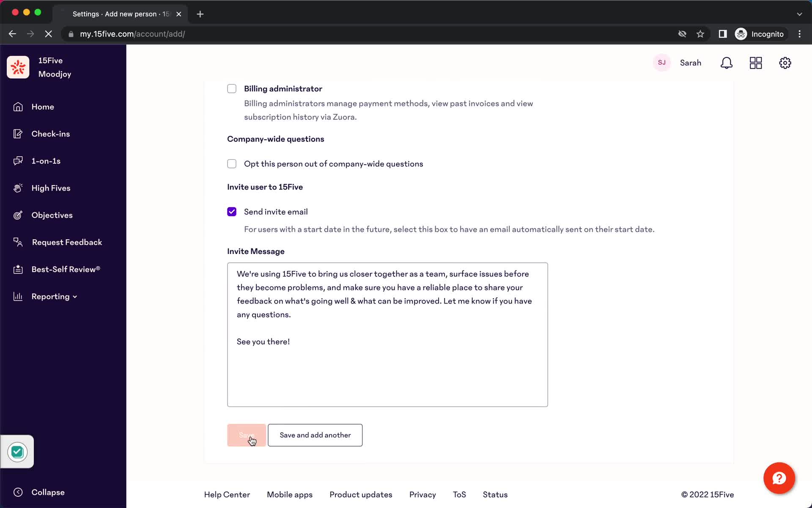Viewport: 812px width, 508px height.
Task: Click Save and add another button
Action: 315,435
